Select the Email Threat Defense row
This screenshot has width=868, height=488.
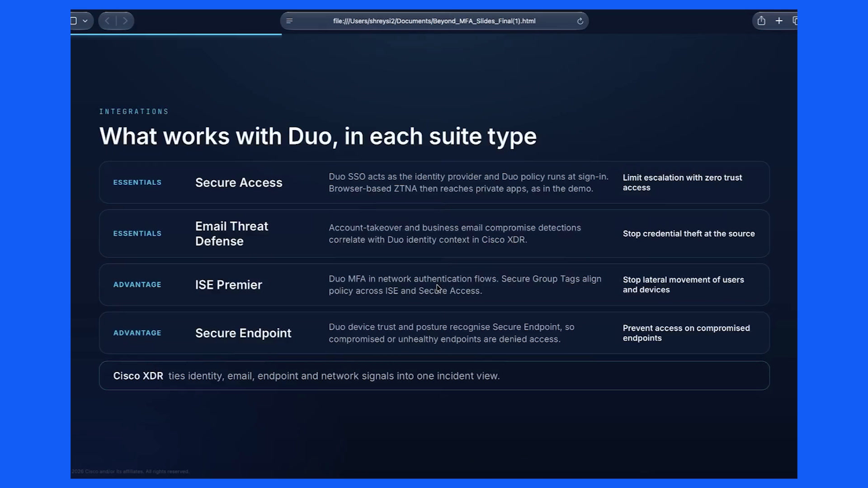[434, 234]
